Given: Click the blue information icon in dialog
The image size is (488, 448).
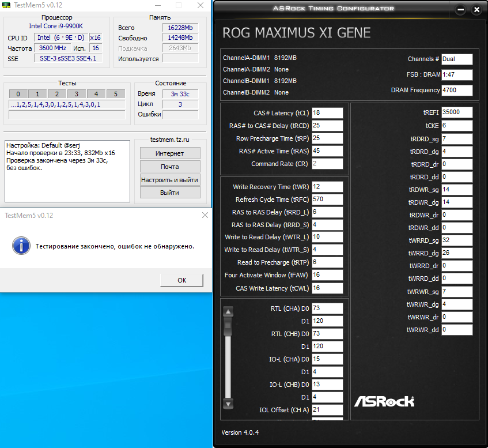Looking at the screenshot, I should pos(21,246).
